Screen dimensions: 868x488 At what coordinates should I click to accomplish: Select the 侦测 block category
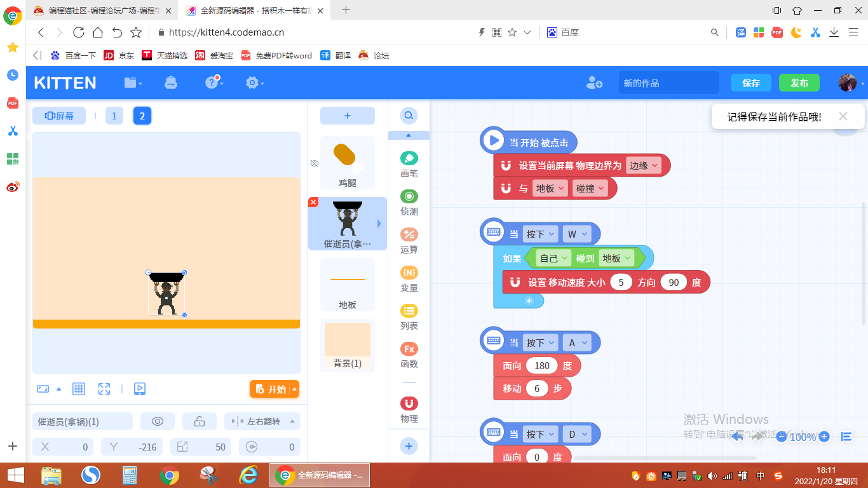pyautogui.click(x=409, y=202)
